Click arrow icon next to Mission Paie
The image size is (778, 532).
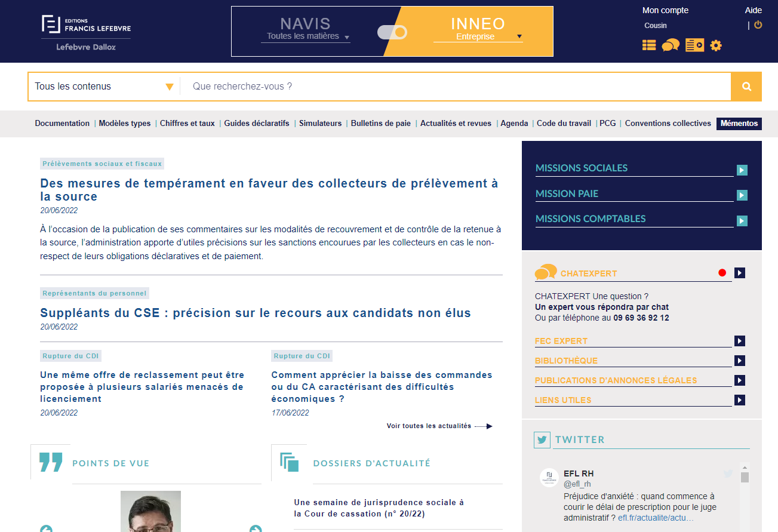pyautogui.click(x=742, y=195)
